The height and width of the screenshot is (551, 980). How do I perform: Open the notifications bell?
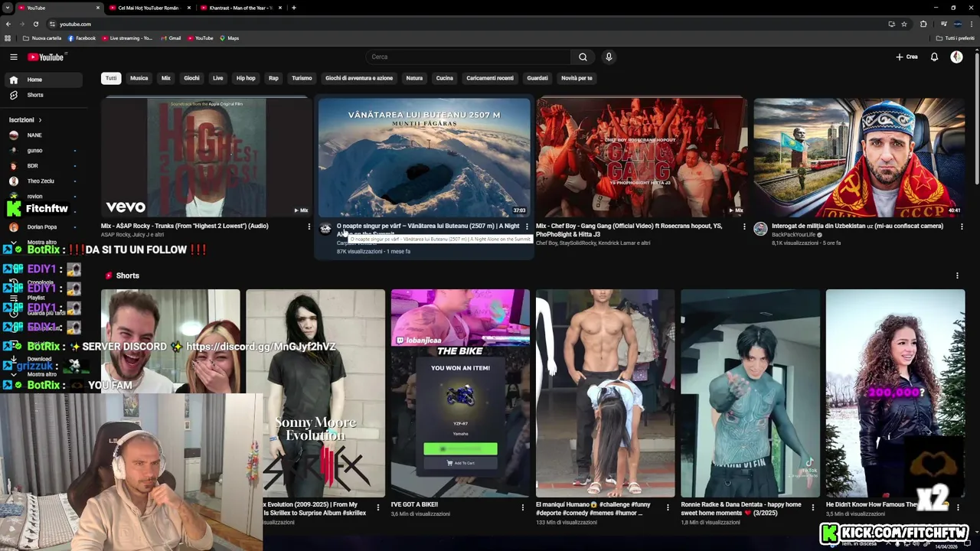click(934, 57)
